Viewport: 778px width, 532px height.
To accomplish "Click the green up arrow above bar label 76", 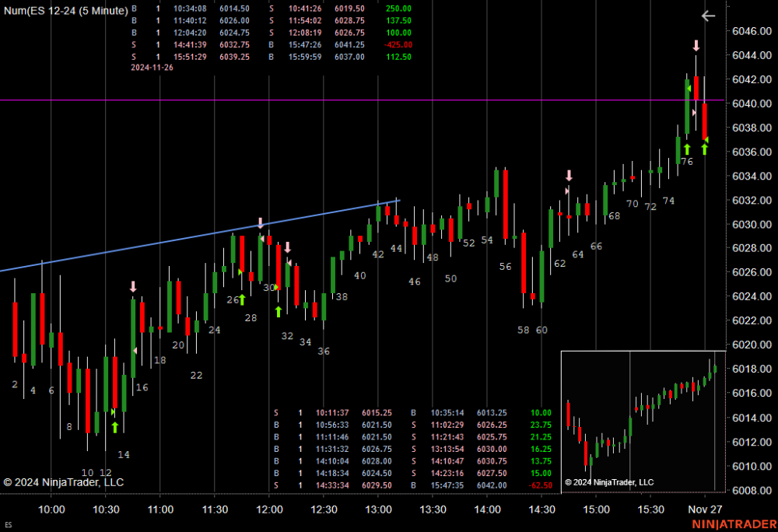I will (x=687, y=149).
